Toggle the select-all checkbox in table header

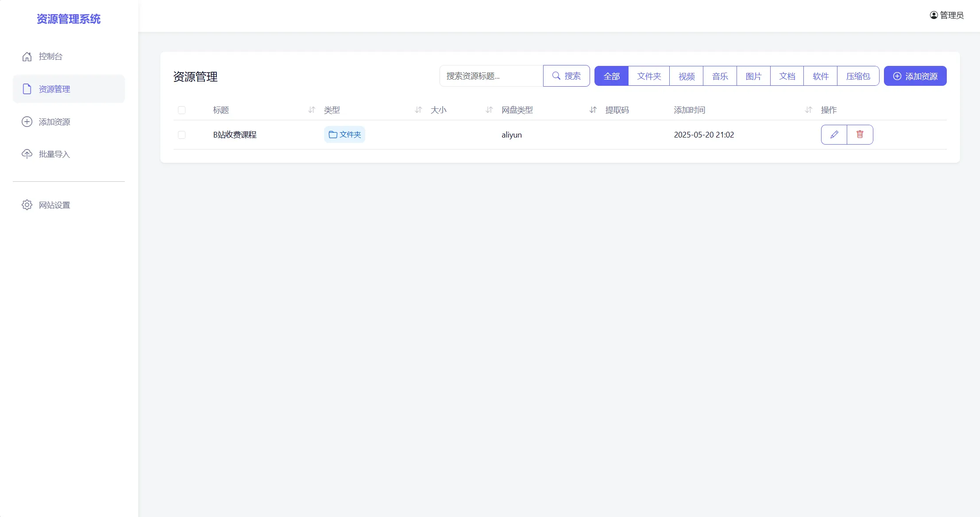pos(182,110)
